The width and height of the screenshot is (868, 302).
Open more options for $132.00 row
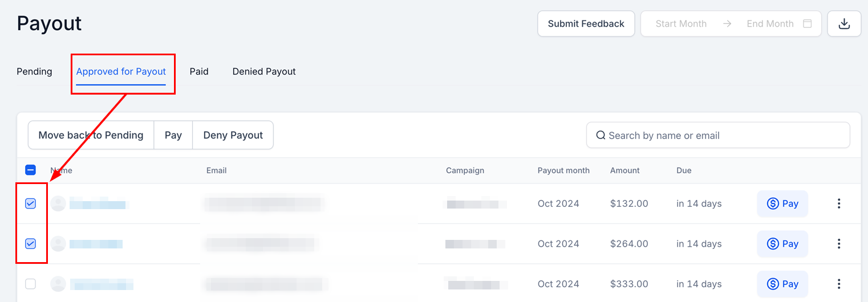pos(838,203)
